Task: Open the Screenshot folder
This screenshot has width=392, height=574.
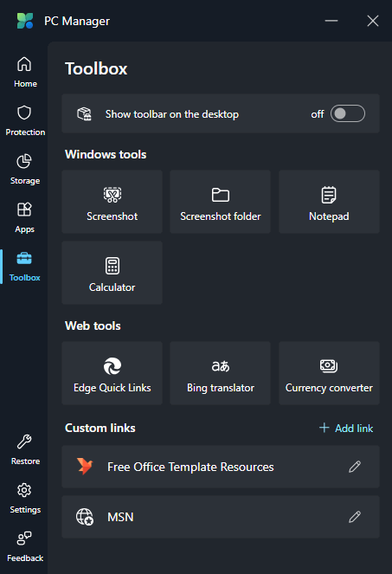Action: pos(220,202)
